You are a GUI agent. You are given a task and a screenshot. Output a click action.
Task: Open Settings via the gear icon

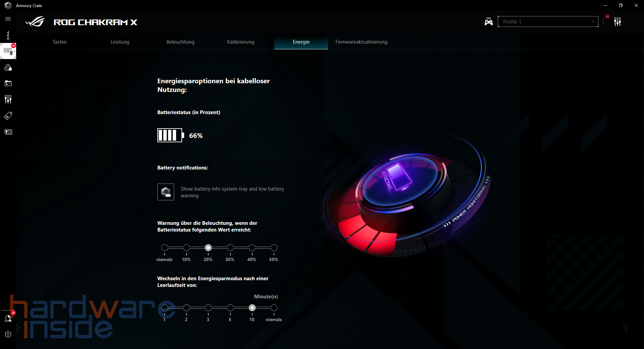[8, 334]
